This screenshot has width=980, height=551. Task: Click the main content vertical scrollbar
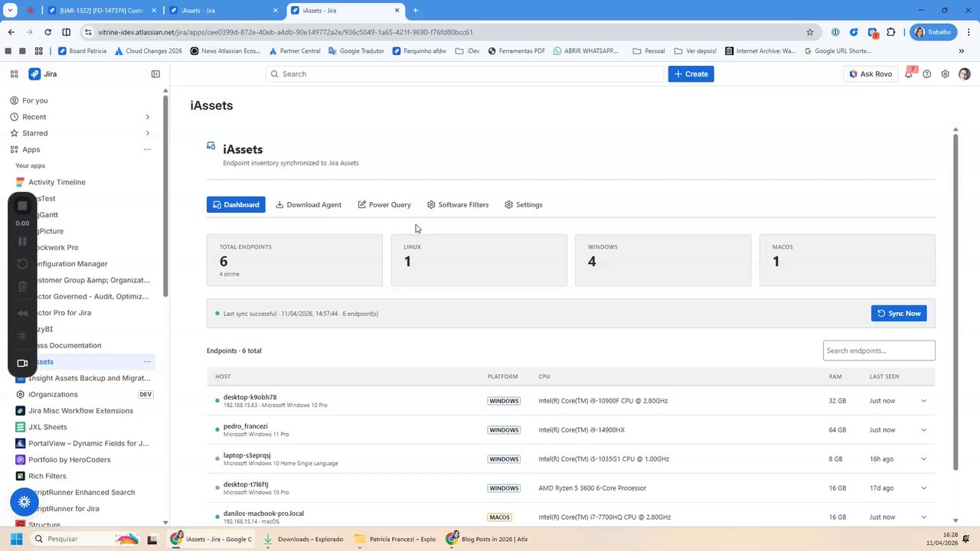955,302
